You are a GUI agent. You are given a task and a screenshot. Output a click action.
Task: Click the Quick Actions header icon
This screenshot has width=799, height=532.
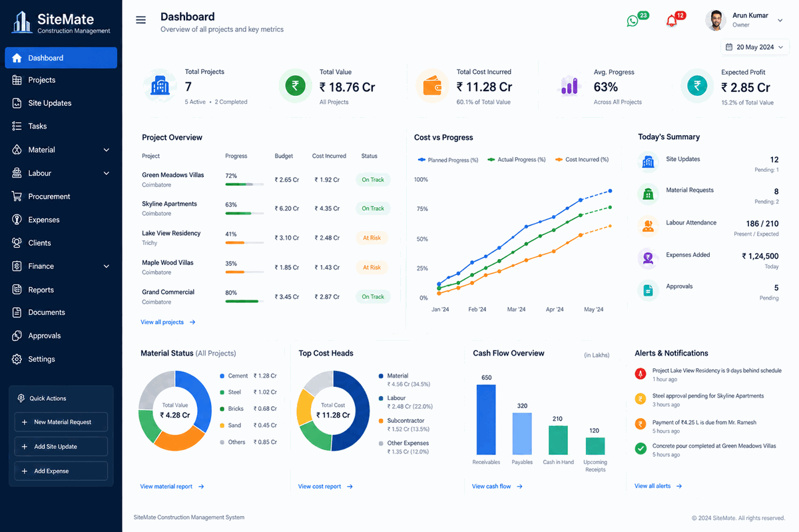click(21, 398)
